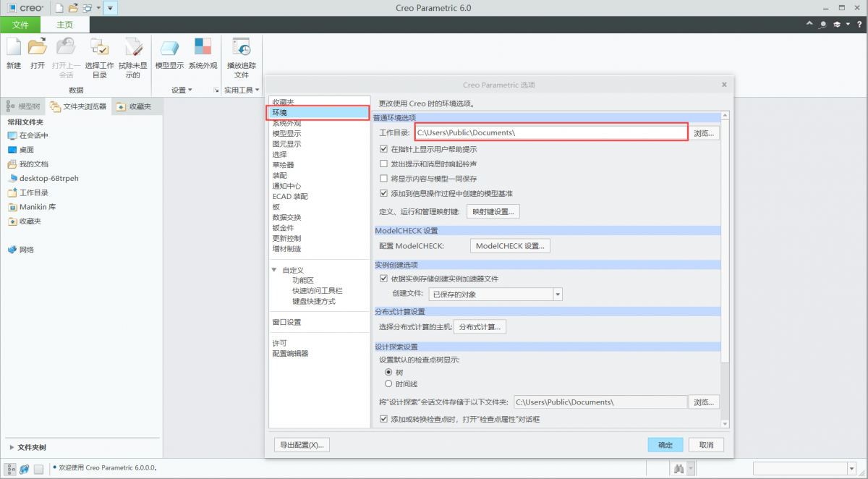Toggle 在指针上显示用户帮助提示 checkbox
This screenshot has width=868, height=479.
click(383, 149)
